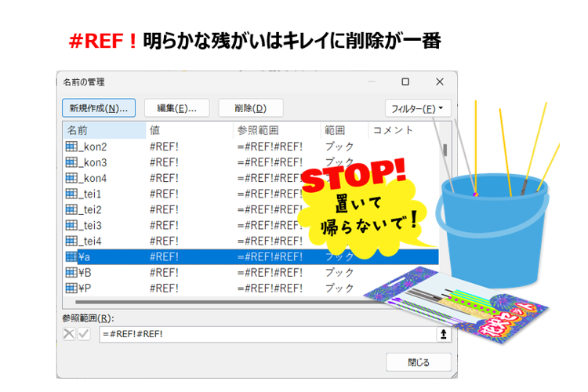Click the ¥P row icon

pos(71,288)
